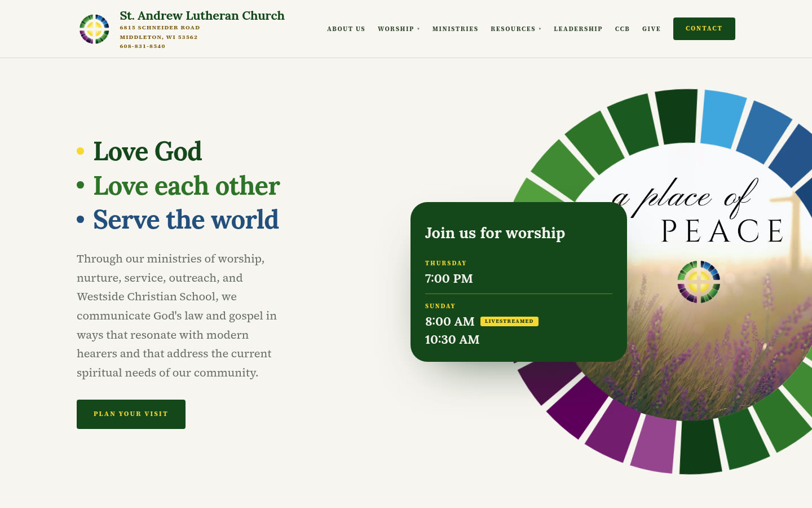
Task: Open the Leadership nav link
Action: click(578, 29)
